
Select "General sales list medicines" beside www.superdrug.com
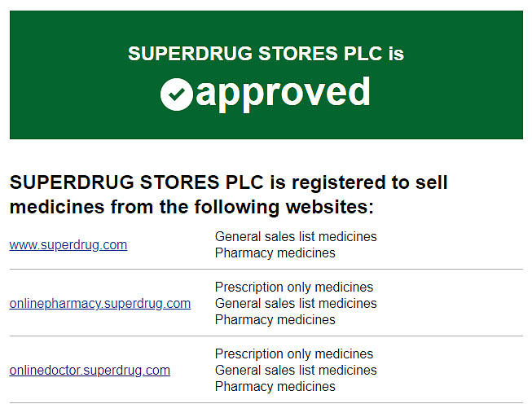(x=296, y=236)
